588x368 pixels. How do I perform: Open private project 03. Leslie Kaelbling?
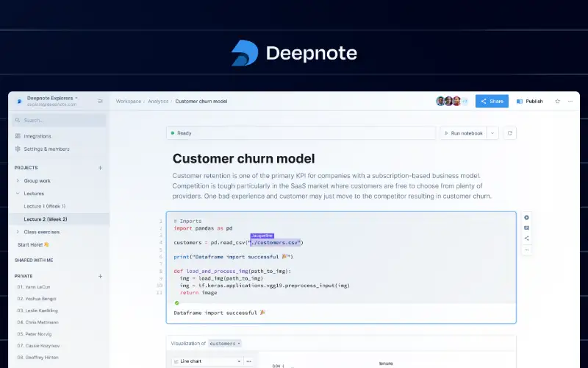point(37,311)
